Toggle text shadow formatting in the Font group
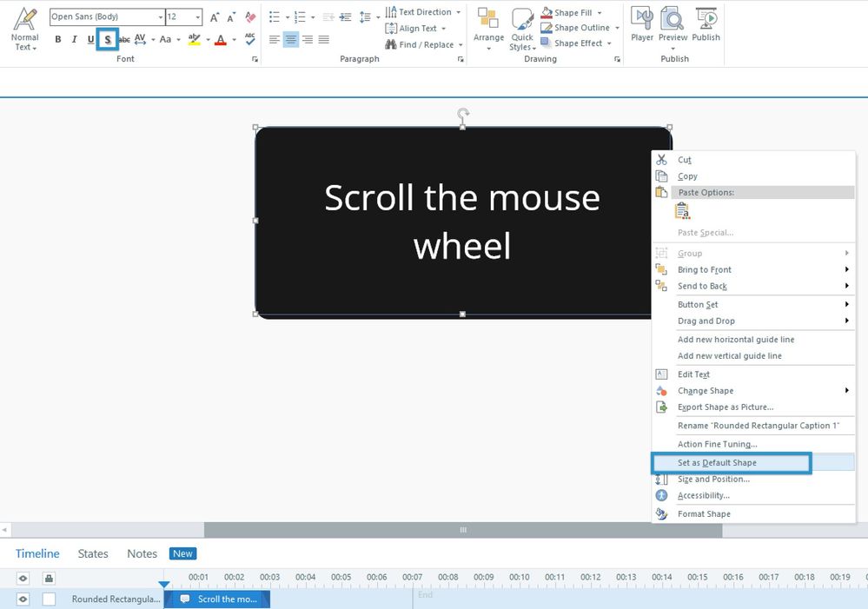The image size is (868, 609). coord(108,39)
